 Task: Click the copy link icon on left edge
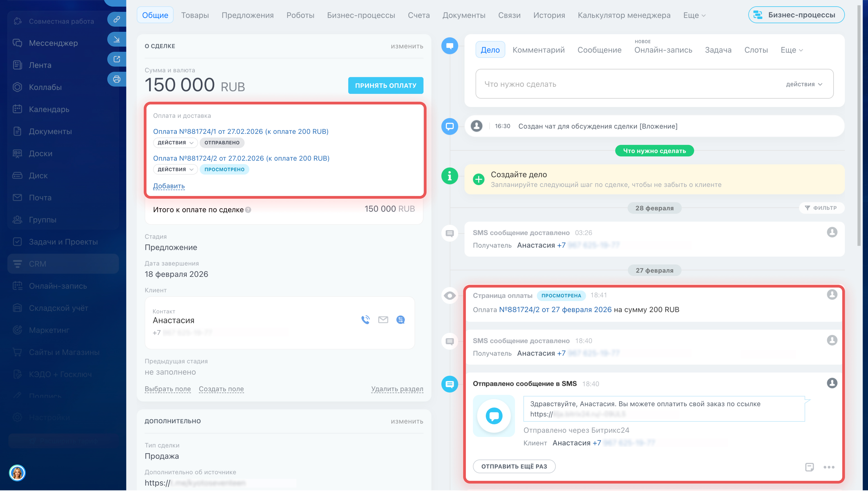tap(117, 19)
